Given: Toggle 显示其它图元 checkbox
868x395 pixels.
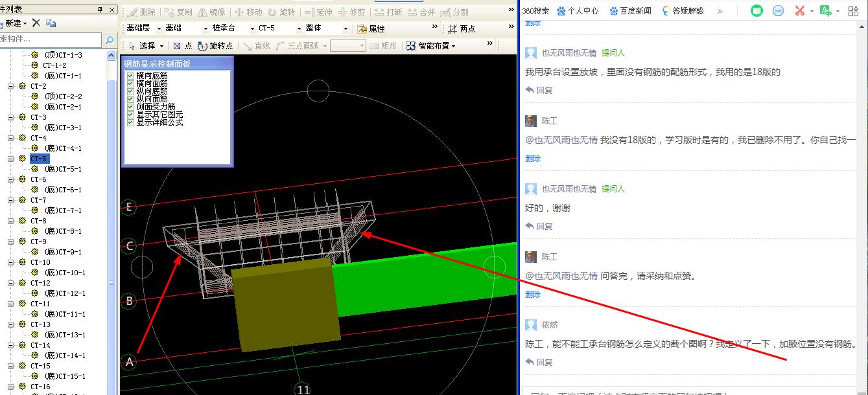Looking at the screenshot, I should tap(131, 115).
